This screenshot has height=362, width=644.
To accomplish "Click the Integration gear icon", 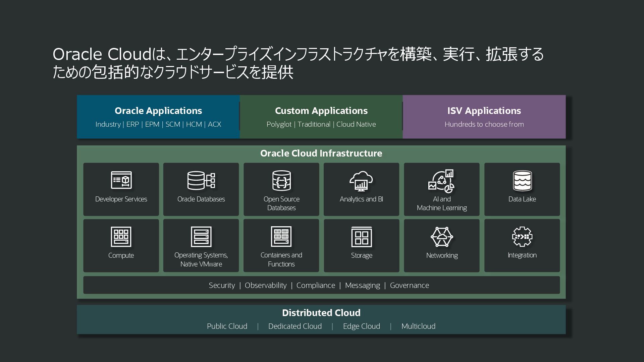I will [x=522, y=237].
